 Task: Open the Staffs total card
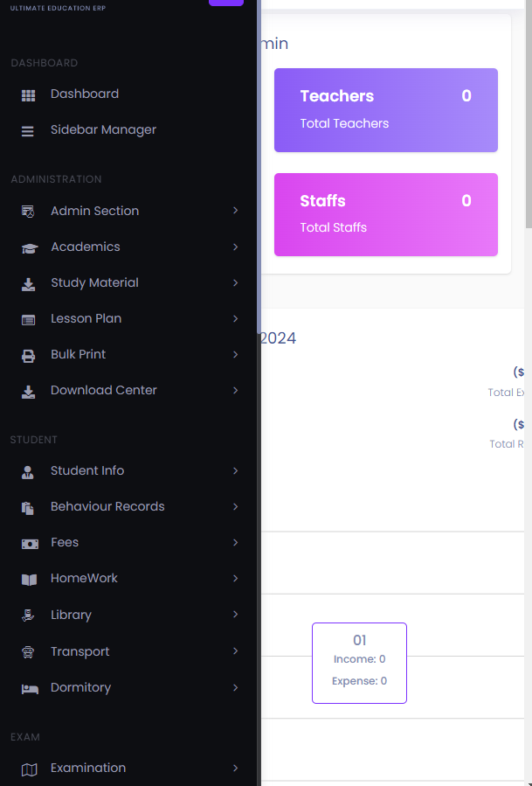385,214
